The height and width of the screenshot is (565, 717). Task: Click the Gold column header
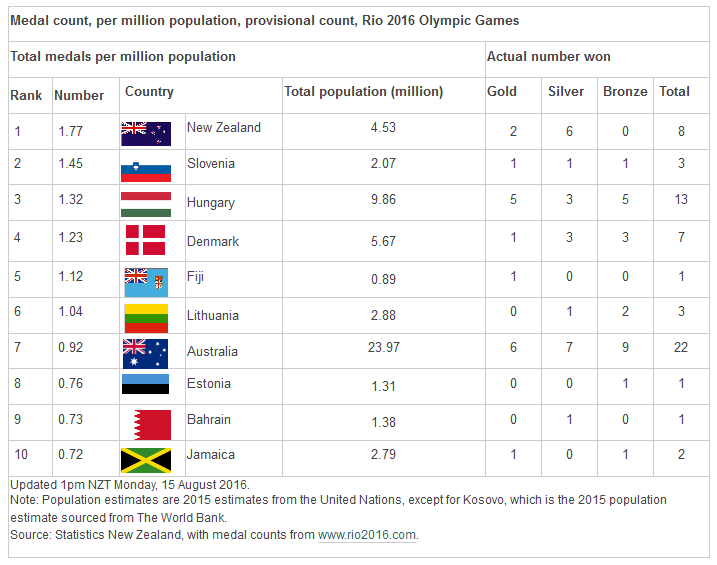pos(502,91)
